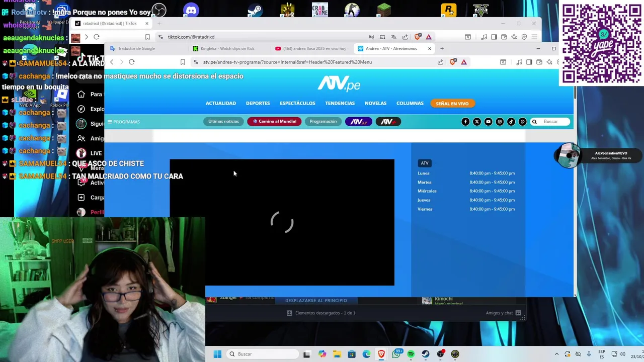This screenshot has height=362, width=644.
Task: Click the ATV Sur logo button
Action: pyautogui.click(x=358, y=122)
